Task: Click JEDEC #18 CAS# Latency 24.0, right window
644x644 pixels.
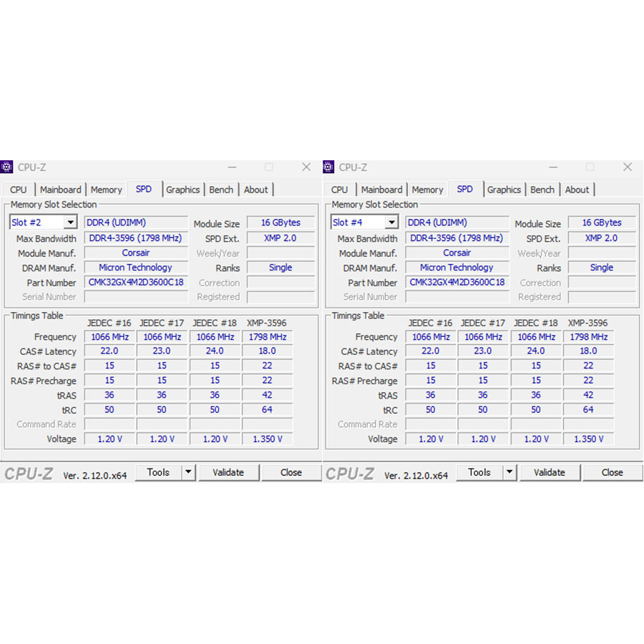Action: [536, 351]
